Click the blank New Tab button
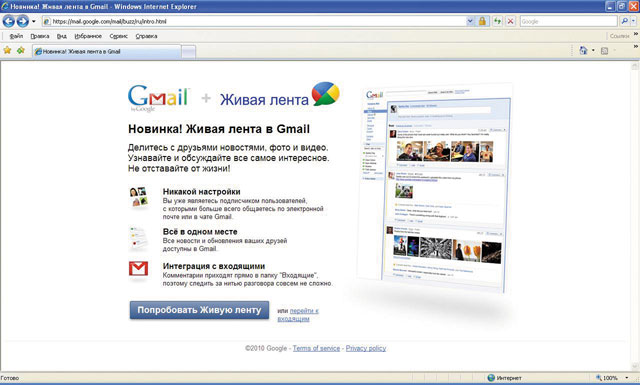Image resolution: width=640 pixels, height=385 pixels. pyautogui.click(x=188, y=52)
